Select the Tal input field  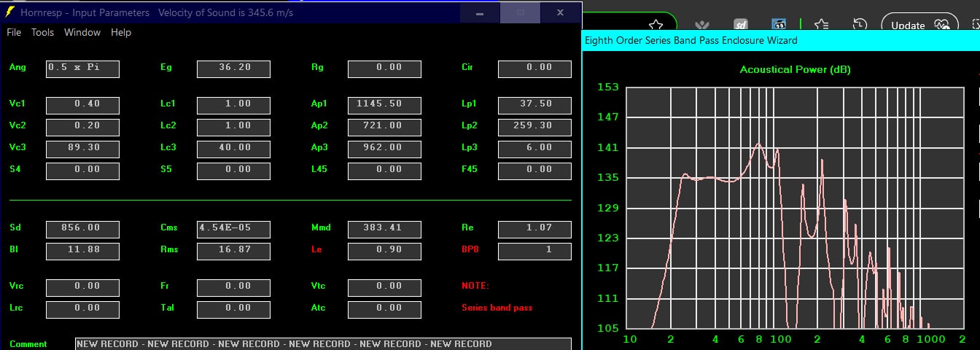coord(233,310)
